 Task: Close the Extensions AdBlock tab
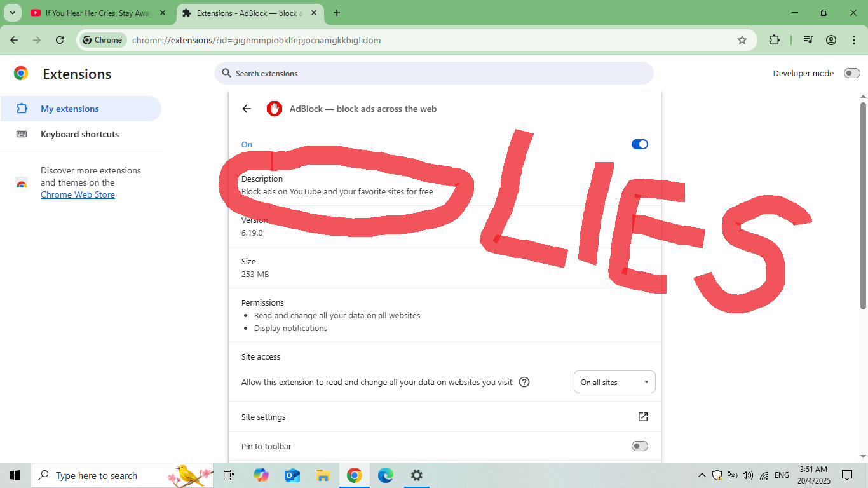tap(313, 13)
